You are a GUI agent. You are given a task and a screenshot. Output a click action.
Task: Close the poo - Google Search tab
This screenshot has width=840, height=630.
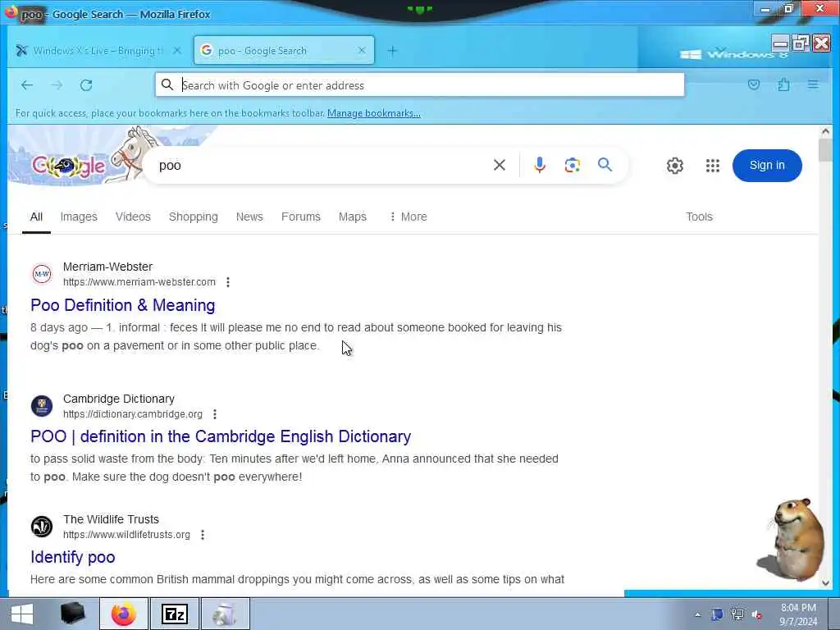click(x=362, y=50)
